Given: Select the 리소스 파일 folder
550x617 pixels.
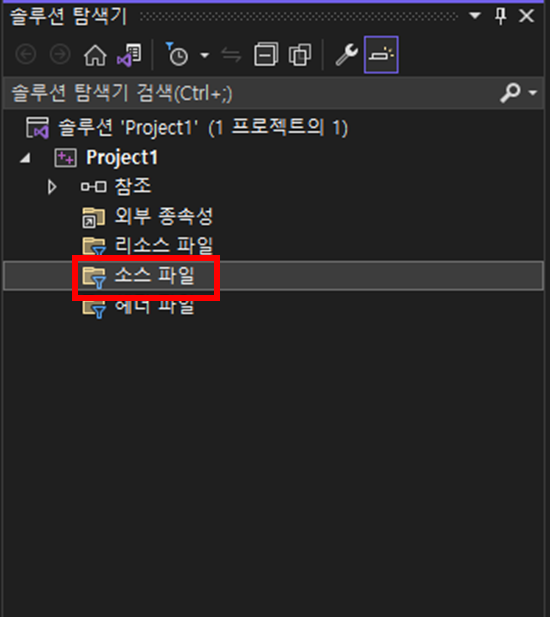Looking at the screenshot, I should point(164,246).
